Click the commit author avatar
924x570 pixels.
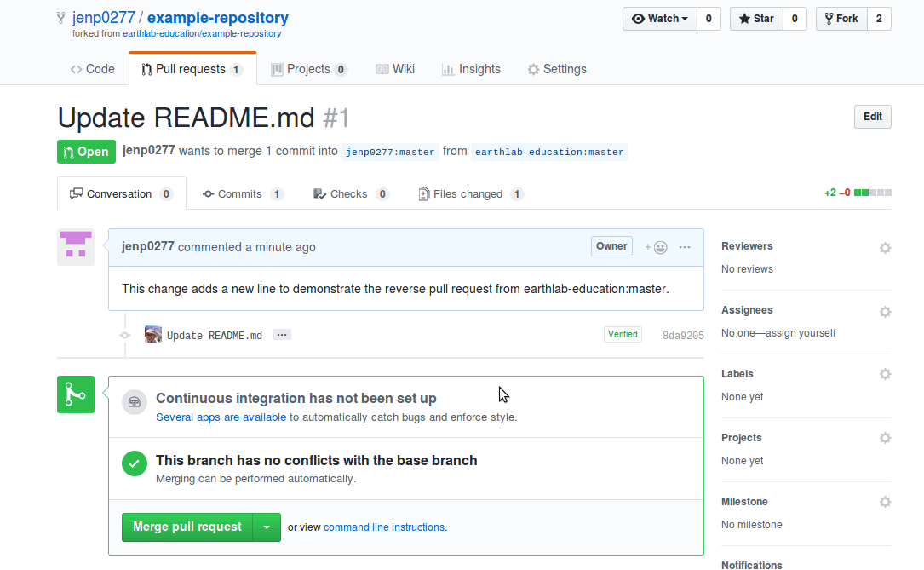[153, 334]
